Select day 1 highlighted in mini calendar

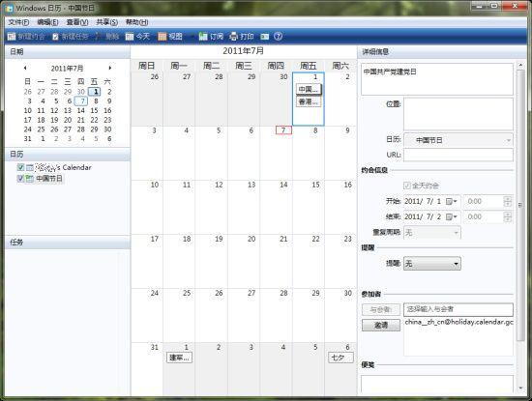95,92
